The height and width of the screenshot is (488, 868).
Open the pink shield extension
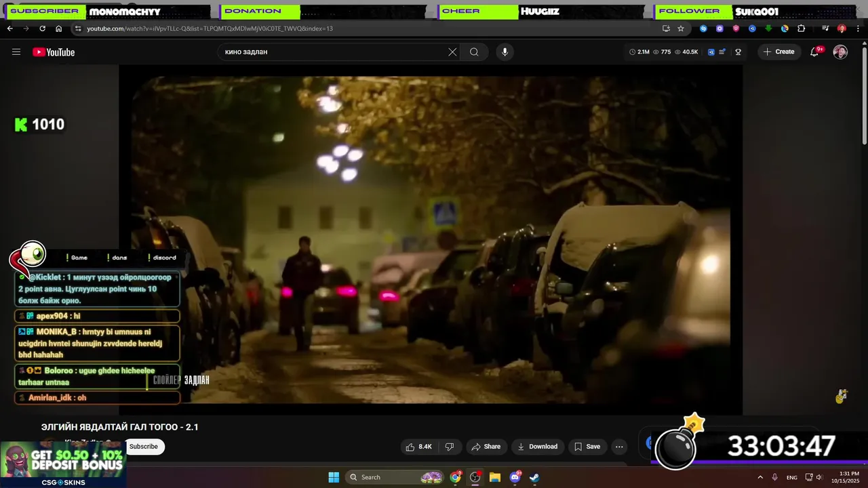click(736, 28)
